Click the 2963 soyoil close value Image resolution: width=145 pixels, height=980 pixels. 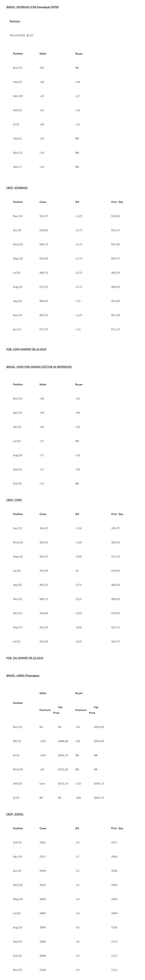point(42,842)
